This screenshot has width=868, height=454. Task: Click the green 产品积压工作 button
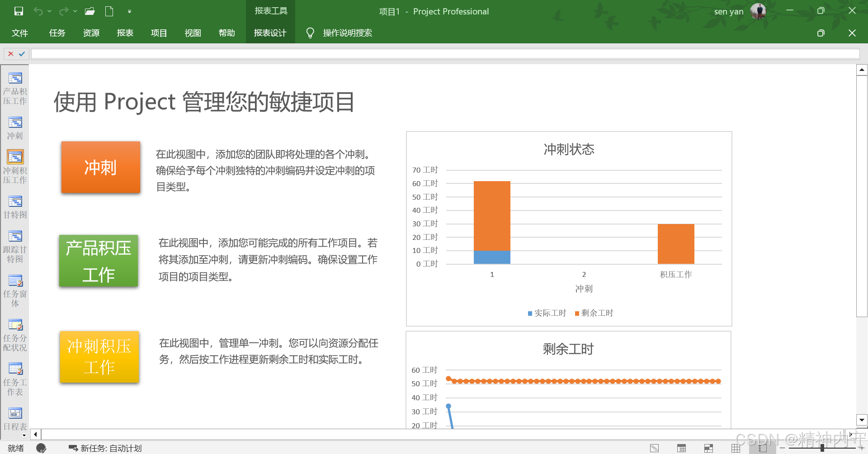click(x=99, y=261)
